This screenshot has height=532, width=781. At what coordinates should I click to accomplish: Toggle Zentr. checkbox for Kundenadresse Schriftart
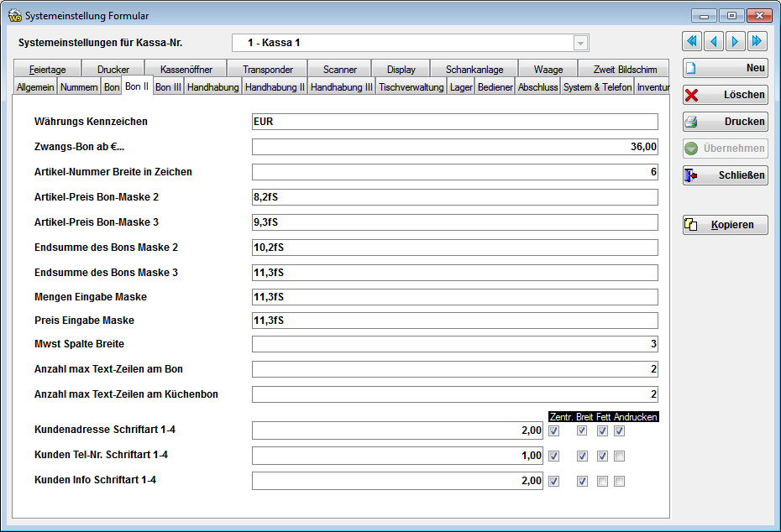(x=554, y=431)
